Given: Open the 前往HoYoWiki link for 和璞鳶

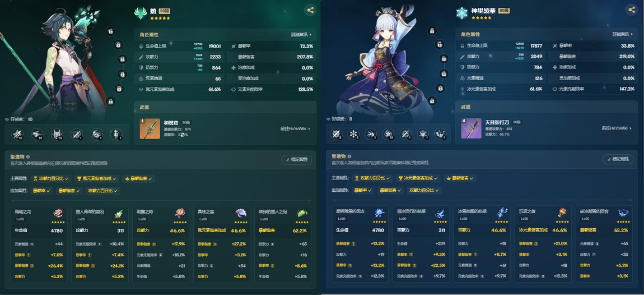Looking at the screenshot, I should (x=295, y=128).
